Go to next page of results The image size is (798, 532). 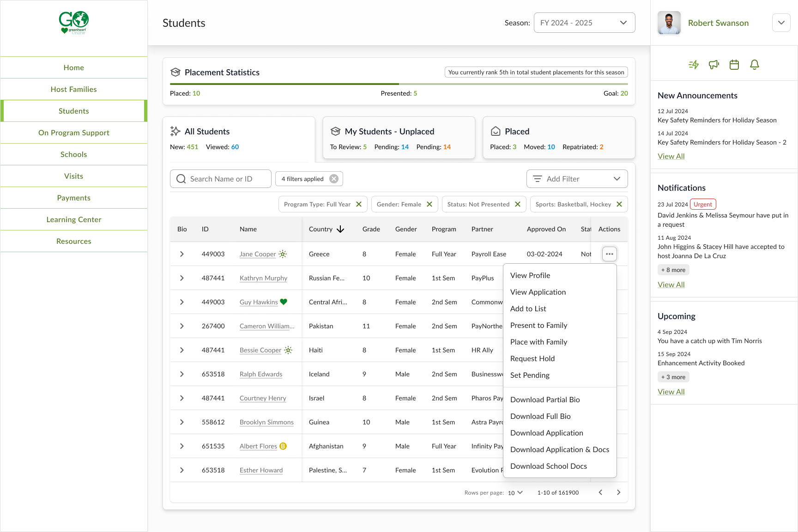618,492
